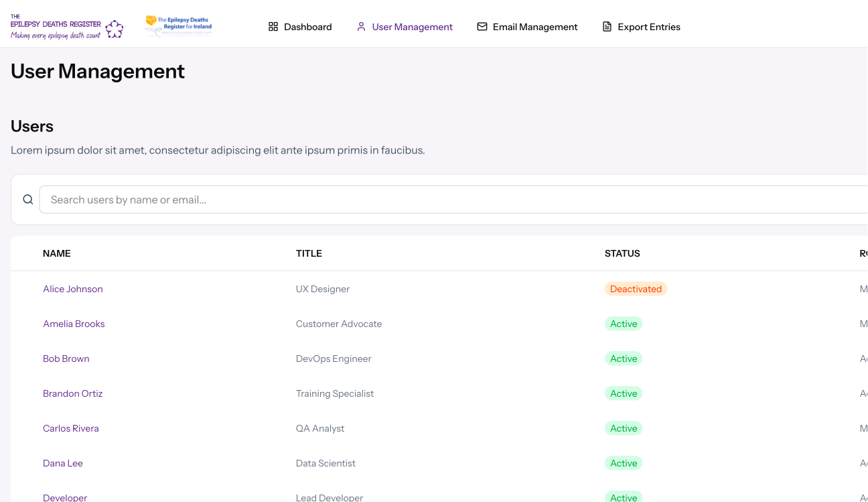This screenshot has height=502, width=868.
Task: Click the Export Entries document icon
Action: point(606,26)
